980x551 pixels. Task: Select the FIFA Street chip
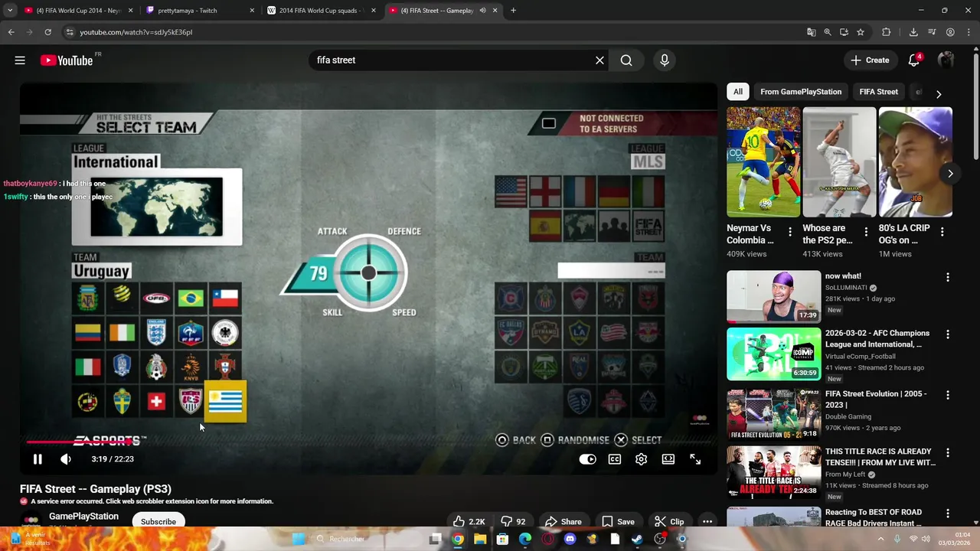[x=878, y=92]
